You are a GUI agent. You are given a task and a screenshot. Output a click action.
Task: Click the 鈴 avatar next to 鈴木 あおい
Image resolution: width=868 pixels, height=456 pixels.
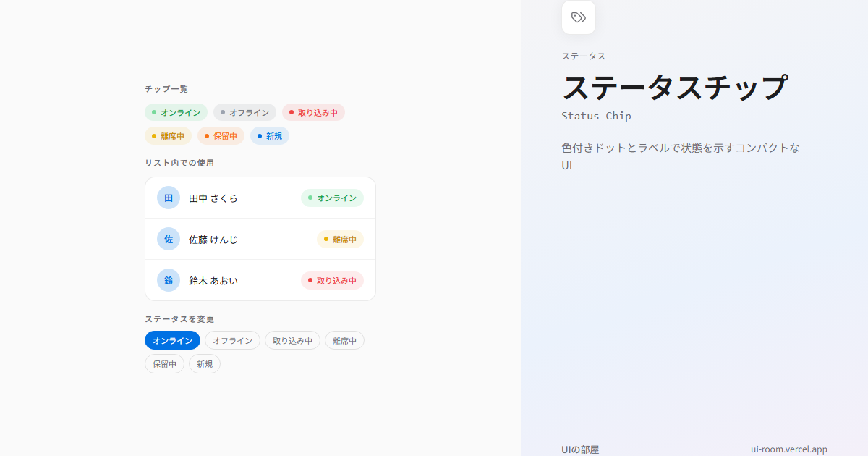tap(169, 280)
